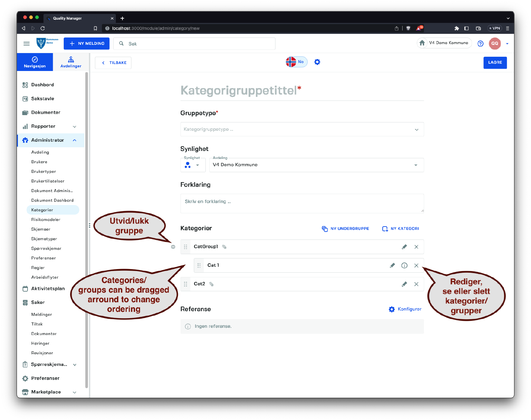Click the edit pencil icon for Cat2
This screenshot has width=531, height=420.
(x=404, y=284)
